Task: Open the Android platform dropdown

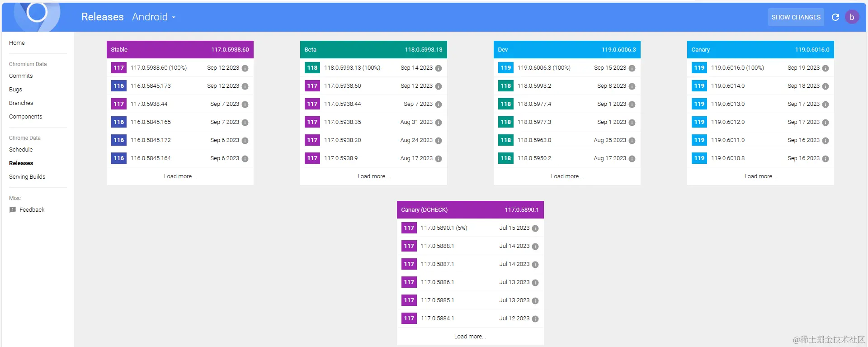Action: tap(154, 17)
